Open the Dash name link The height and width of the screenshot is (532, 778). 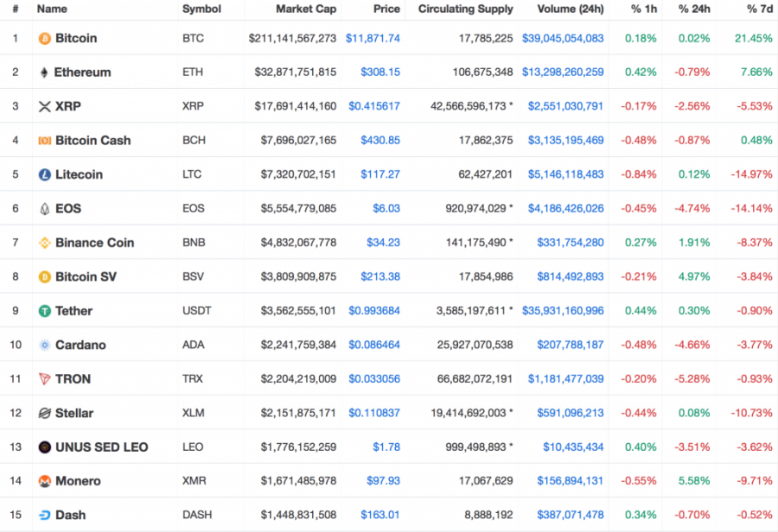point(71,515)
